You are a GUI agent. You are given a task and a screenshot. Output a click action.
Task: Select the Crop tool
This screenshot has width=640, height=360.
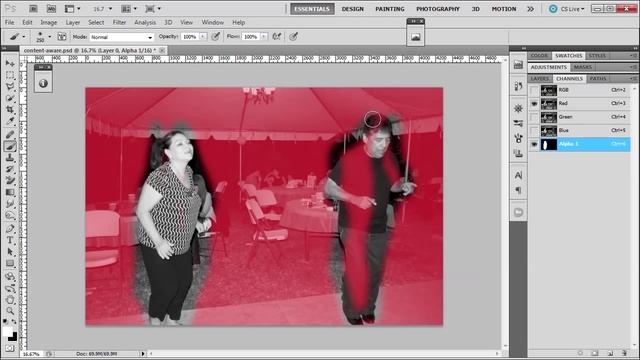pyautogui.click(x=10, y=110)
